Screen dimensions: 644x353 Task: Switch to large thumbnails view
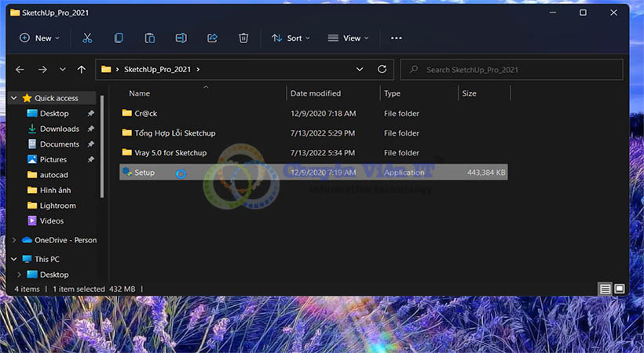point(620,289)
